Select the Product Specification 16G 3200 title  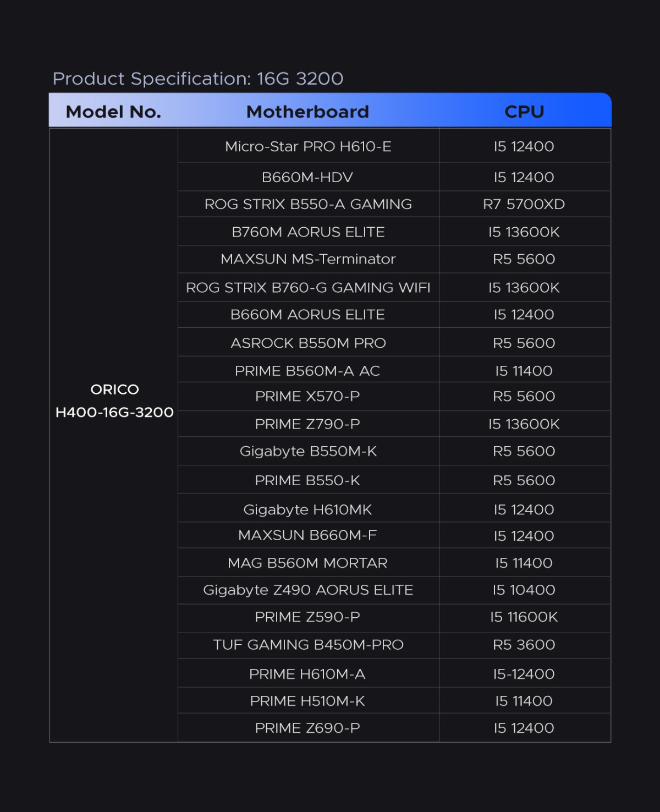point(198,79)
